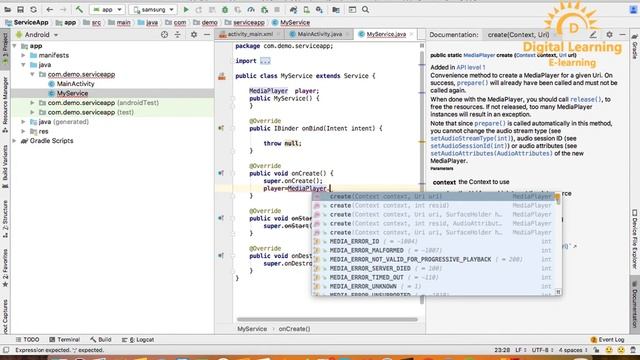Click the Open folder toolbar icon
The height and width of the screenshot is (360, 640).
7,9
